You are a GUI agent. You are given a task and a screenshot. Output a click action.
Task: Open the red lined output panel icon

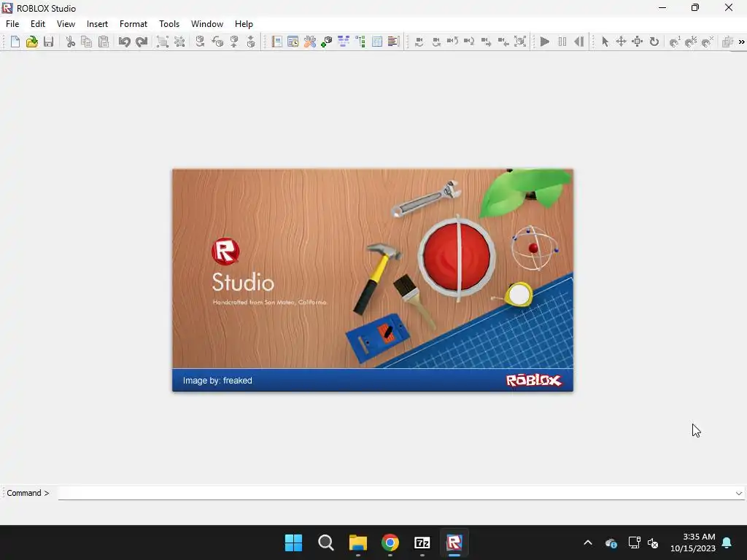(x=393, y=42)
